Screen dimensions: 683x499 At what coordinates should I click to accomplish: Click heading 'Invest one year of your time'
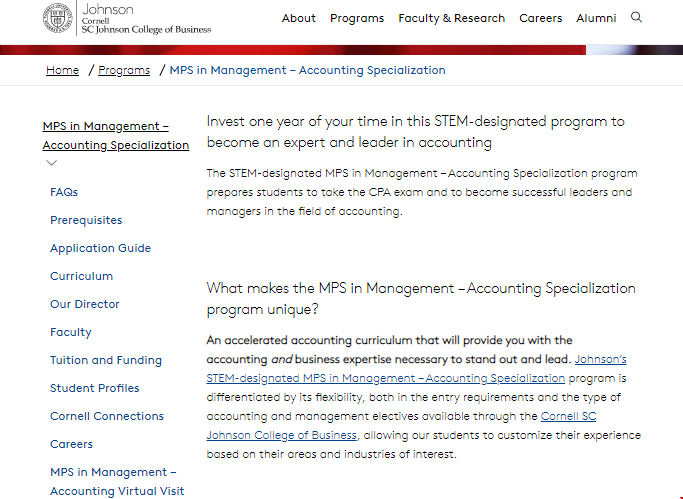pyautogui.click(x=416, y=132)
